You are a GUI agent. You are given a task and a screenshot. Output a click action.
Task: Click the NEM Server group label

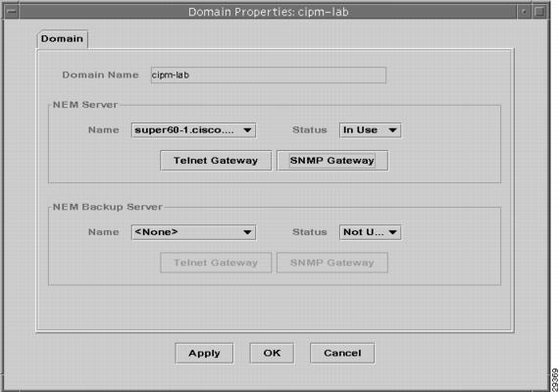click(85, 105)
